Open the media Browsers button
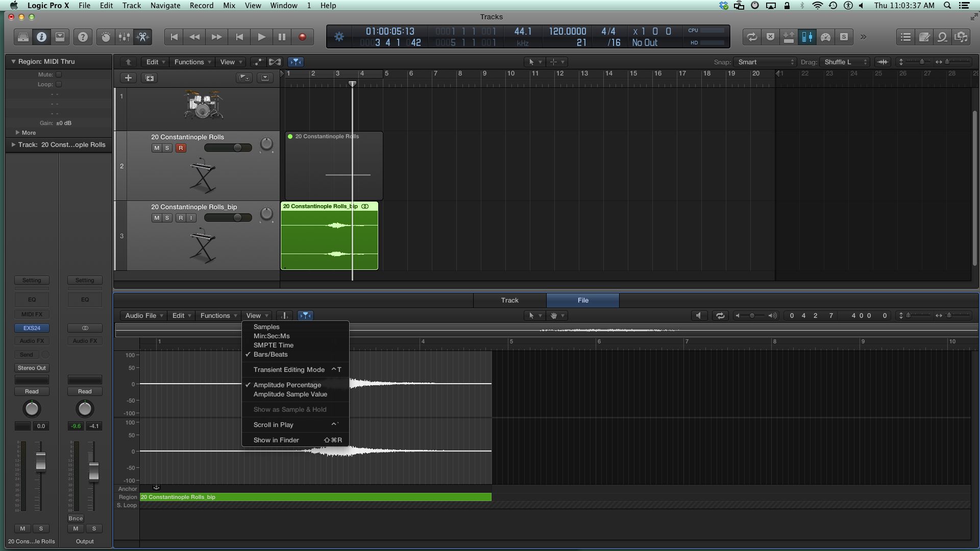Screen dimensions: 980x551 click(961, 37)
